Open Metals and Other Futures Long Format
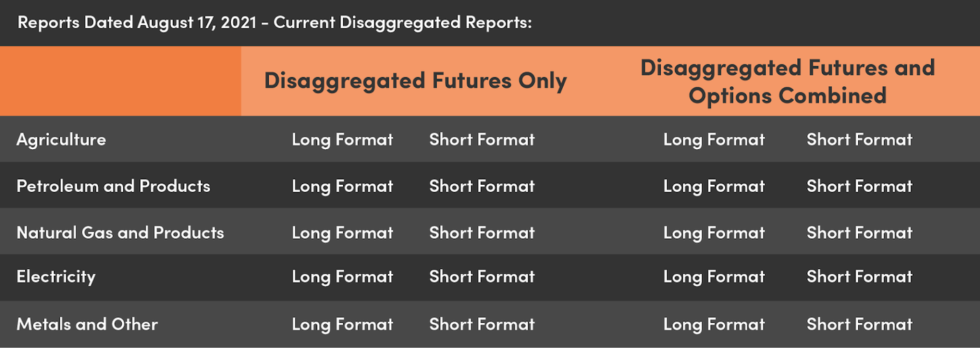 [342, 324]
